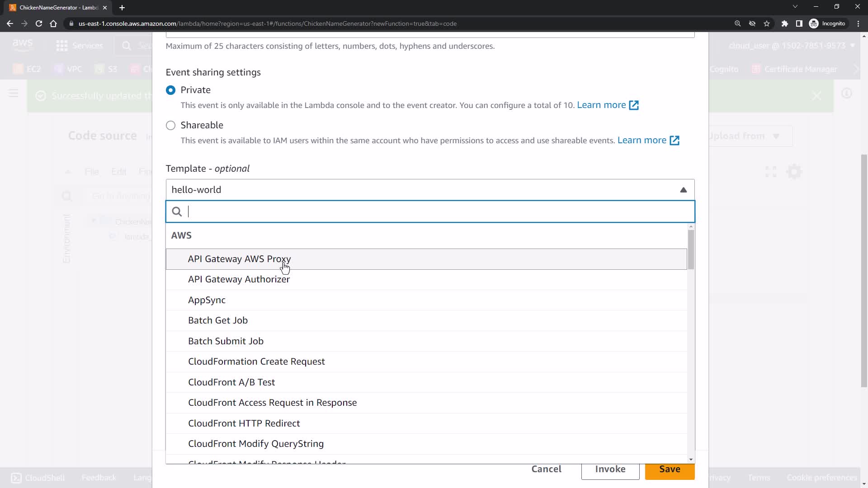Viewport: 868px width, 488px height.
Task: Click the template search input field
Action: (434, 211)
